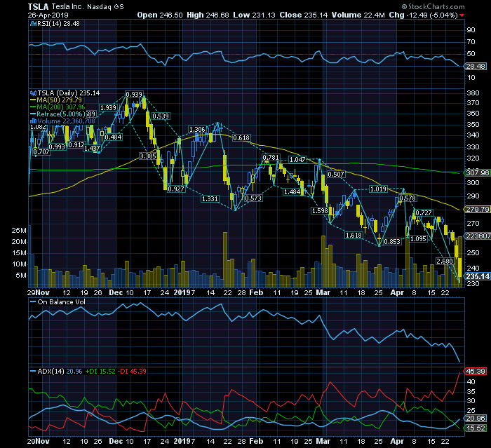
Task: Click the Volume 22.4M header value
Action: 358,15
